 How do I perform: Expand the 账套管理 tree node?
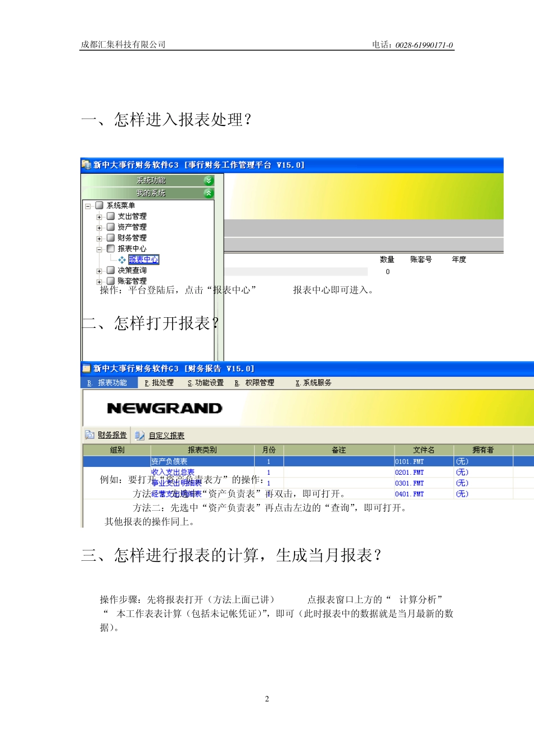(x=99, y=281)
